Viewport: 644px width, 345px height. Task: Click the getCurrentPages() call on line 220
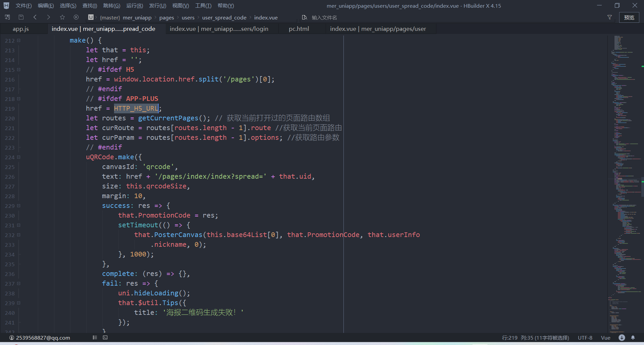click(x=174, y=118)
